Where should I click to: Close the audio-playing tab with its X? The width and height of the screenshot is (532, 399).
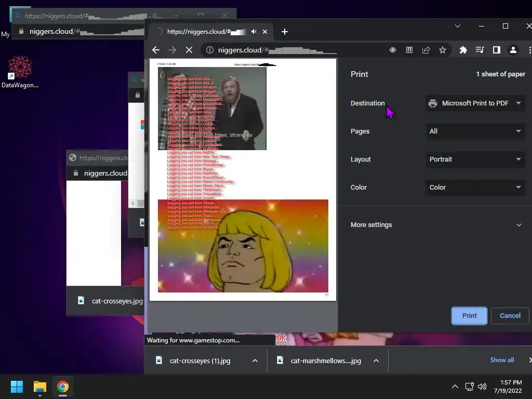[x=265, y=32]
